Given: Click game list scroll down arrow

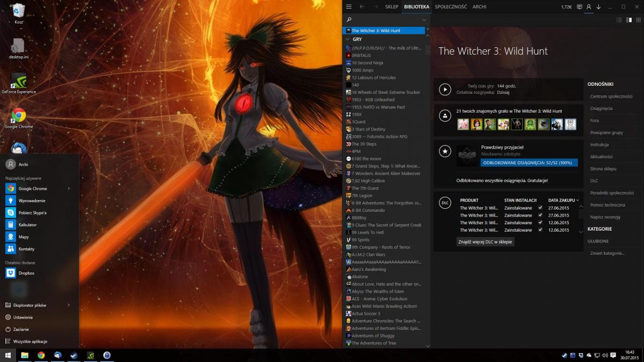Looking at the screenshot, I should coord(428,346).
